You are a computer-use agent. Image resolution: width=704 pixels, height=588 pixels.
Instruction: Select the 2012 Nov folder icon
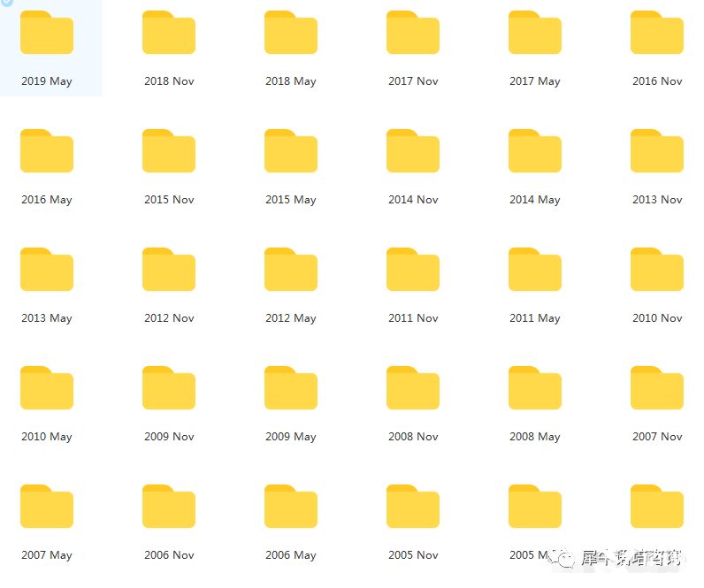[x=169, y=270]
